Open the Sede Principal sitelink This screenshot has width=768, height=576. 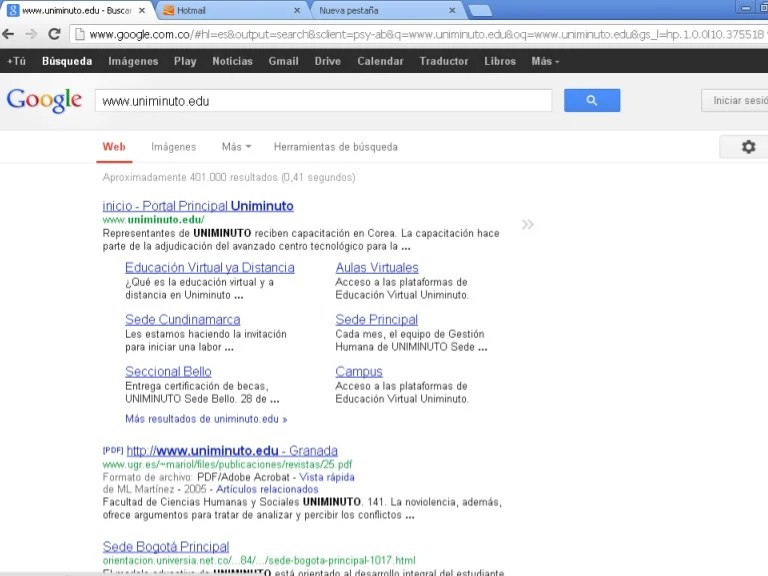pyautogui.click(x=376, y=319)
